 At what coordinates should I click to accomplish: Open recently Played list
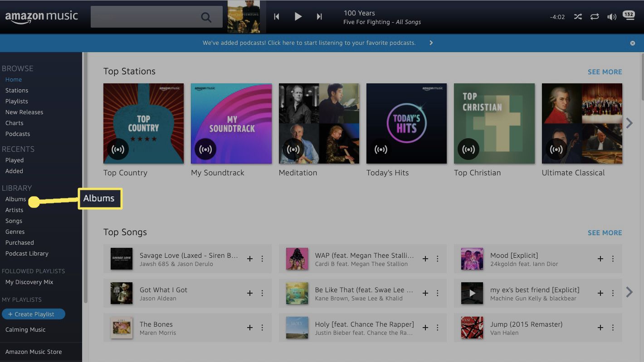pos(15,160)
